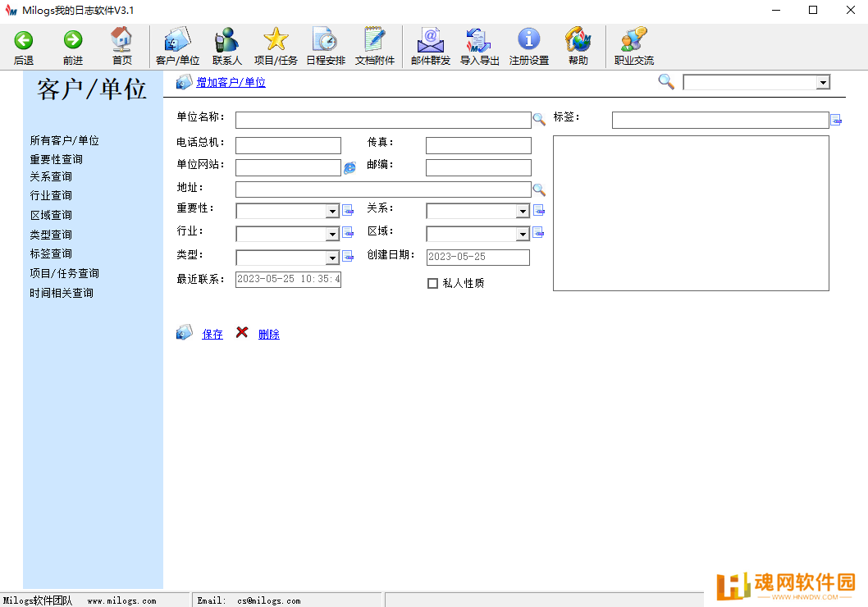Open the 导入导出 import/export icon

(x=479, y=40)
